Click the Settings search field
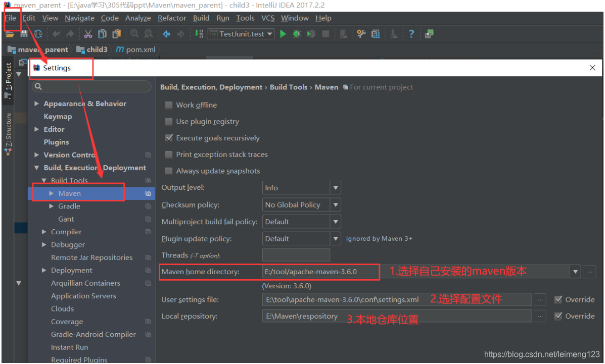 pos(92,86)
